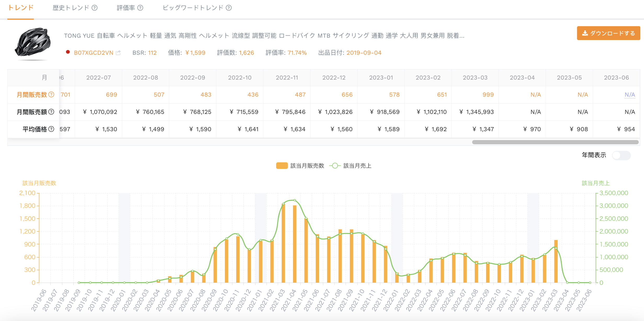Toggle the 年間表示 switch

coord(621,155)
